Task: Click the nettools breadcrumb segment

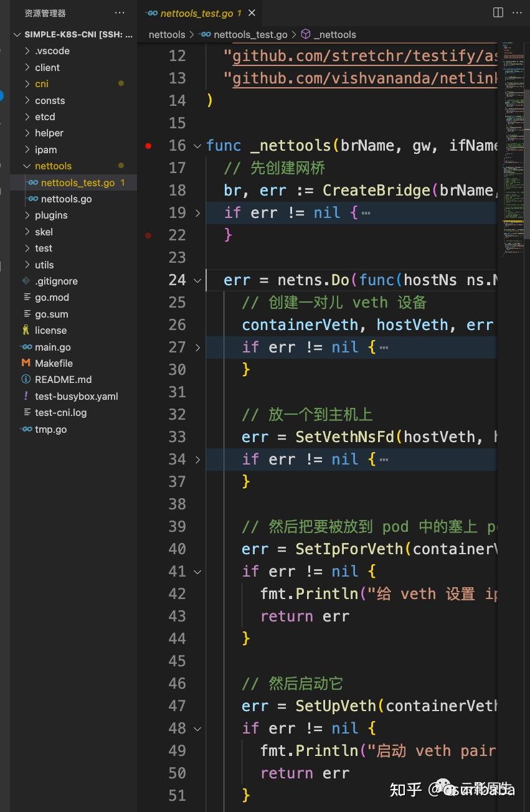Action: pos(167,35)
